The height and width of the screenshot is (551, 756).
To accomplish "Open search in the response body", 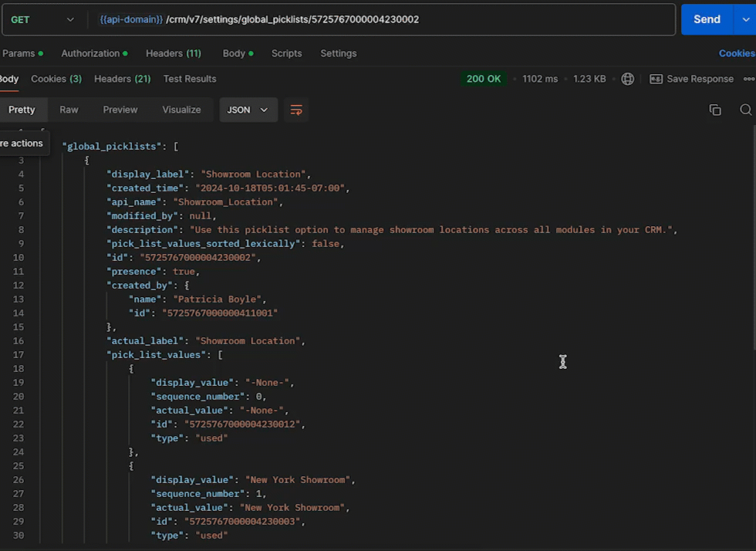I will (745, 110).
